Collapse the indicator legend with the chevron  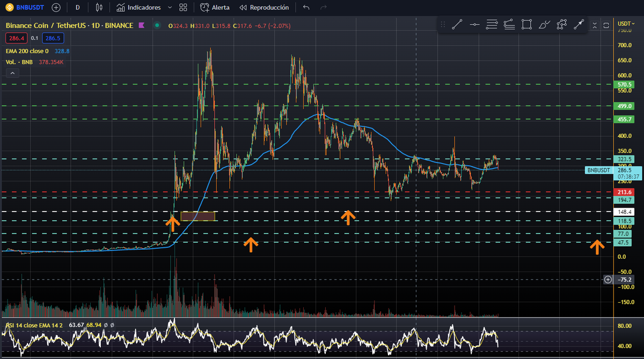12,74
